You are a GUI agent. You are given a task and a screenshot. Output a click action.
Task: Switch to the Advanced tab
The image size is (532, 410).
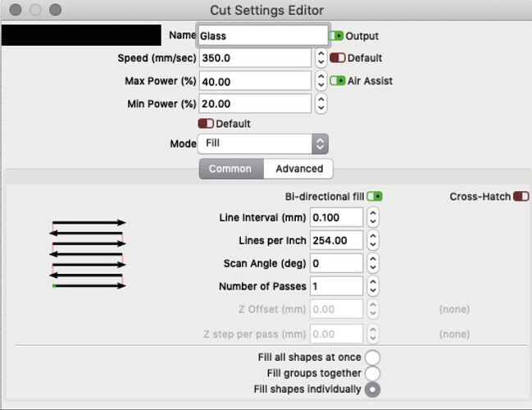point(299,169)
